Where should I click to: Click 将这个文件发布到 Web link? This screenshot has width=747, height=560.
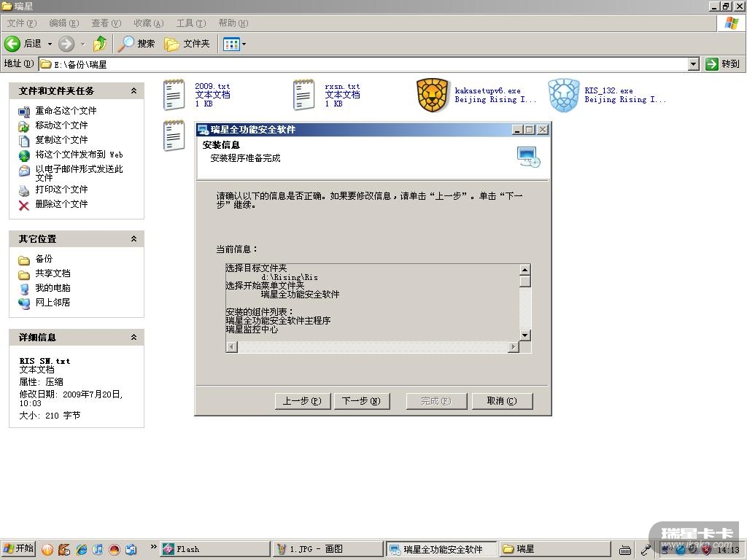[79, 155]
